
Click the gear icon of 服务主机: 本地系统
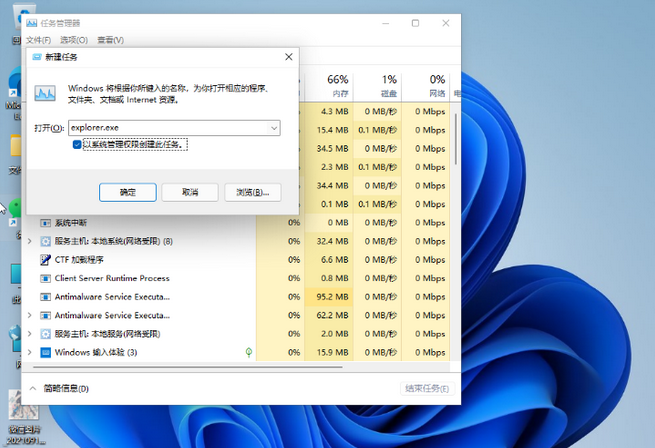point(45,241)
